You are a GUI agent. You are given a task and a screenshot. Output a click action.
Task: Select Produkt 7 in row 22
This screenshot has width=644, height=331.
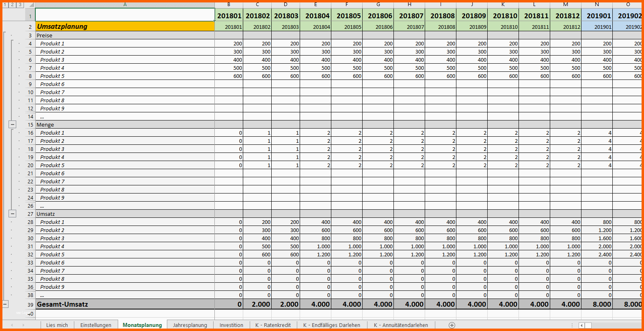[125, 181]
